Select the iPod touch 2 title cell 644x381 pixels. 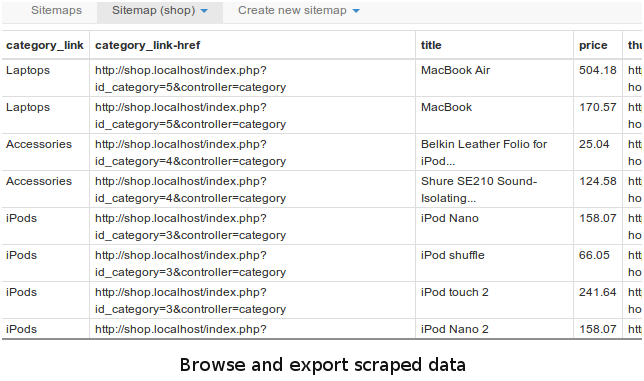coord(454,292)
